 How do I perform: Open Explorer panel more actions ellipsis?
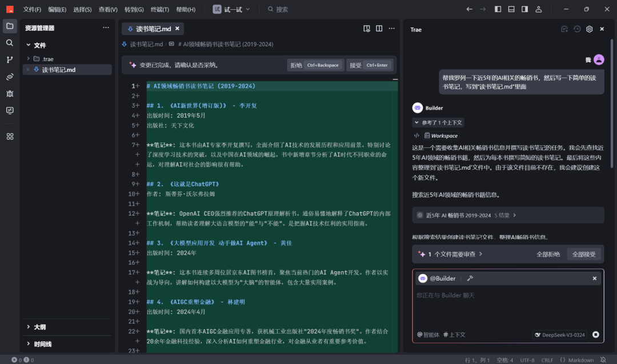point(106,27)
